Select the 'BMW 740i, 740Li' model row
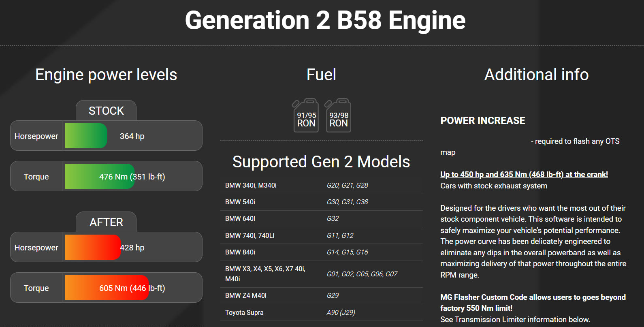644x327 pixels. (x=322, y=235)
